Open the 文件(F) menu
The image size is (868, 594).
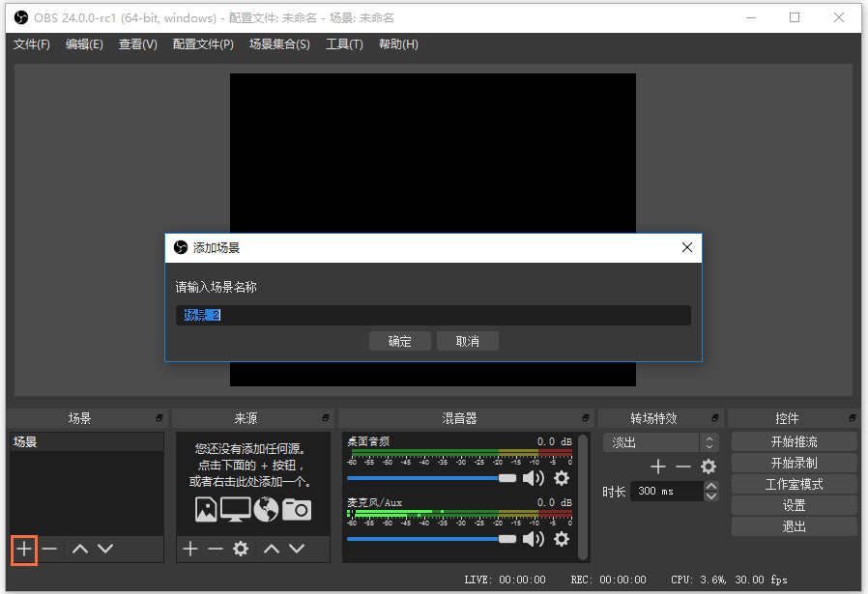click(x=32, y=44)
